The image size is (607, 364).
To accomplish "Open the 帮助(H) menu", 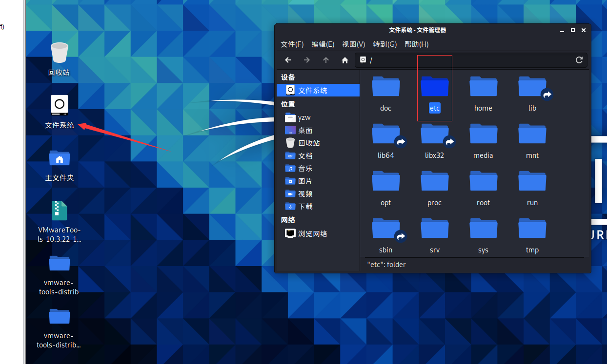I will (416, 44).
